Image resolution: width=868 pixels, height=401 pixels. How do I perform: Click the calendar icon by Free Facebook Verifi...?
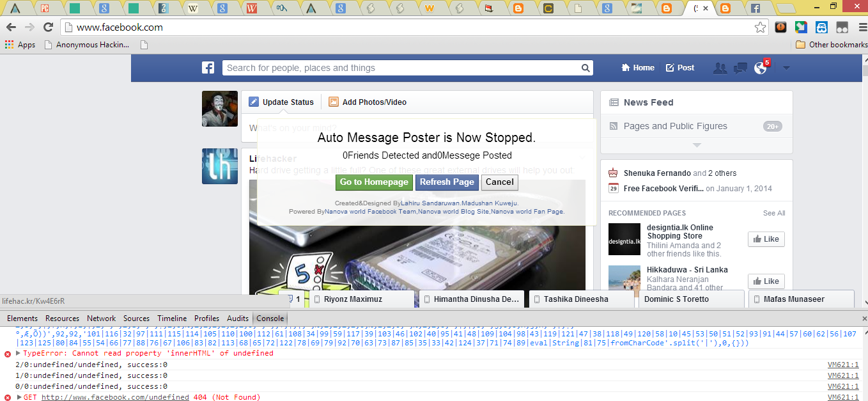(x=614, y=188)
